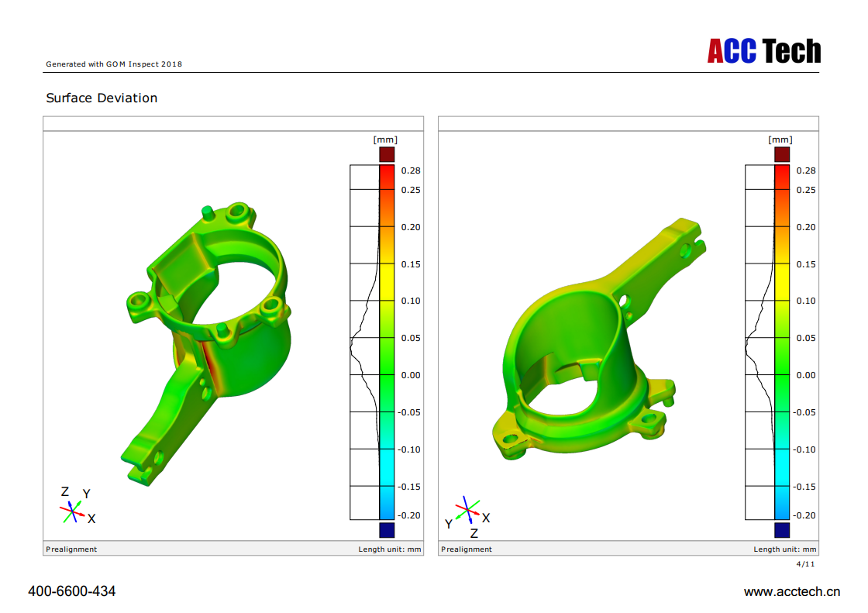
Task: Click the page number 4/11
Action: pos(807,564)
